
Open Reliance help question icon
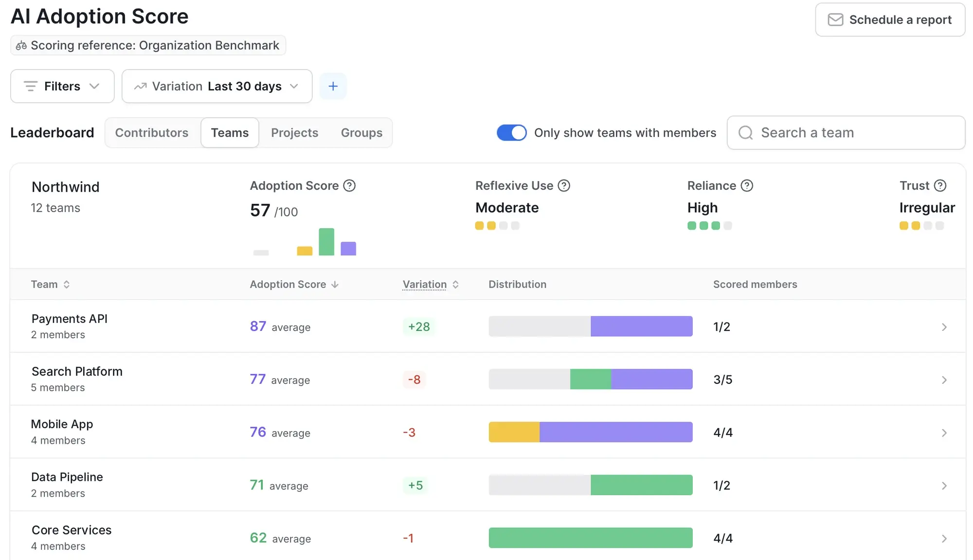coord(747,186)
